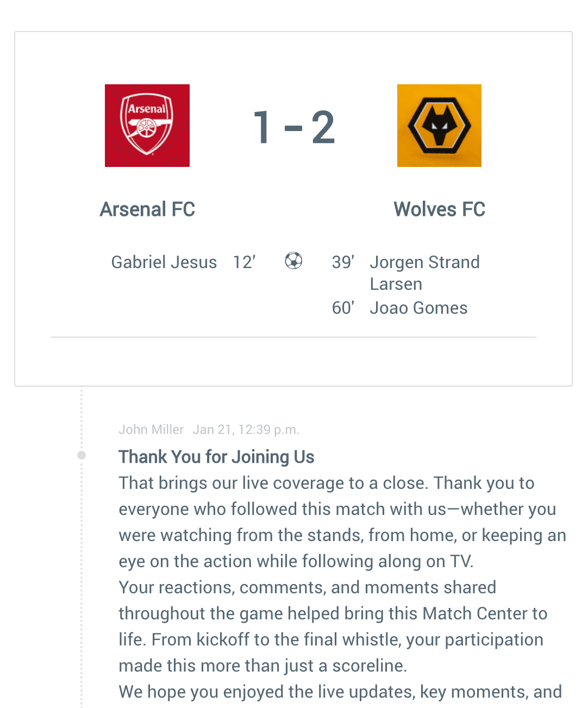Click author name John Miller

click(x=151, y=430)
